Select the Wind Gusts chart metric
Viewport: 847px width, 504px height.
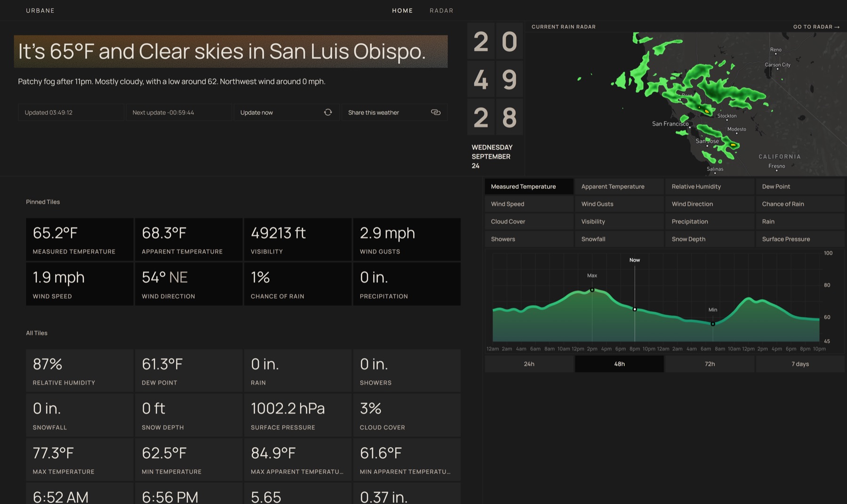click(619, 204)
